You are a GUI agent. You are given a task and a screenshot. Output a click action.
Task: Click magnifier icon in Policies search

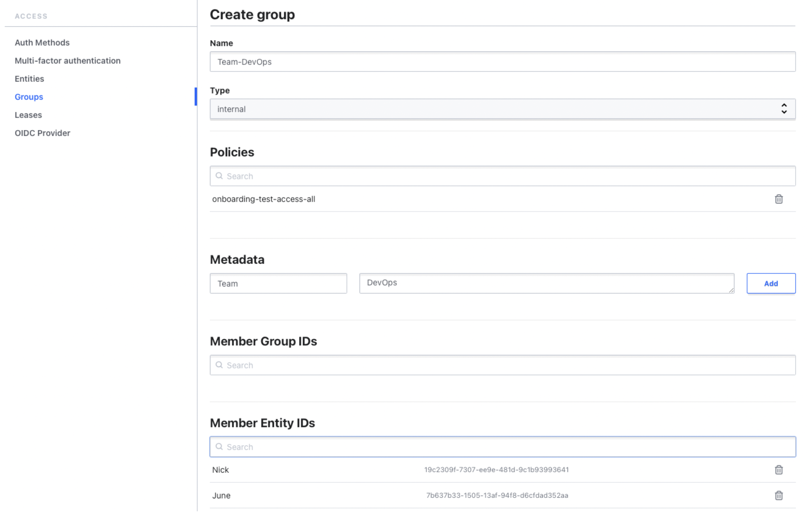point(219,176)
